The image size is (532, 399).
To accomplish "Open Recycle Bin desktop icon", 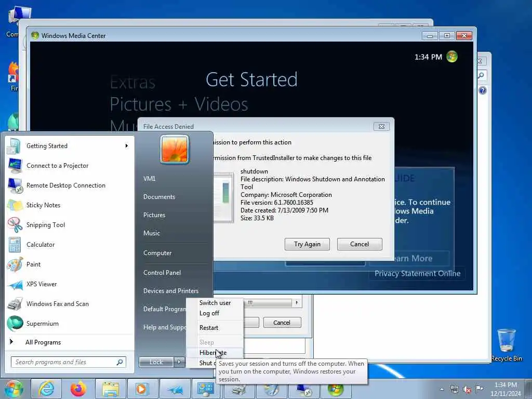I will click(x=507, y=345).
